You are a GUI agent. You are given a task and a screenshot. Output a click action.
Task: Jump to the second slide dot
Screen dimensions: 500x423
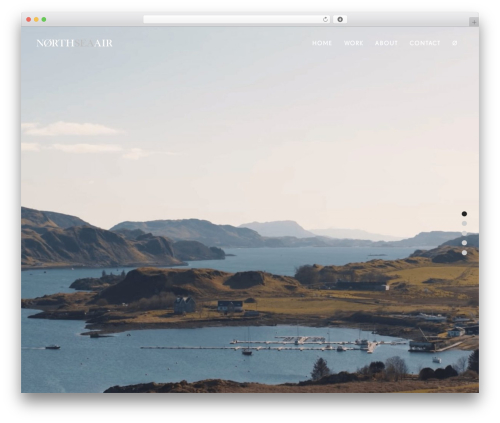coord(464,223)
